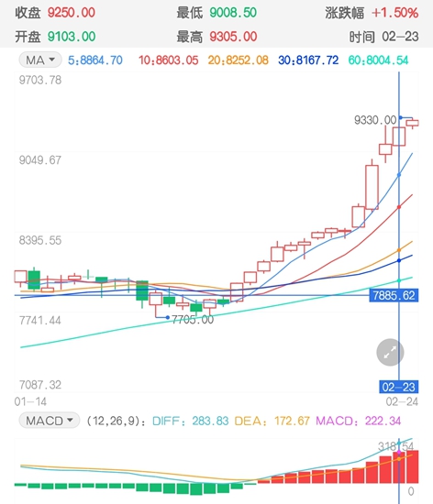Click the 9049.67 axis label

pos(40,160)
